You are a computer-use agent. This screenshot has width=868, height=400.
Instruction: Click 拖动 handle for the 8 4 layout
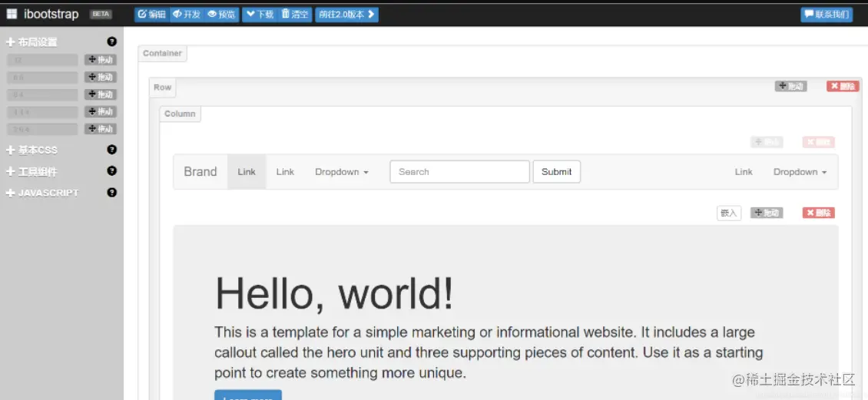pyautogui.click(x=100, y=94)
